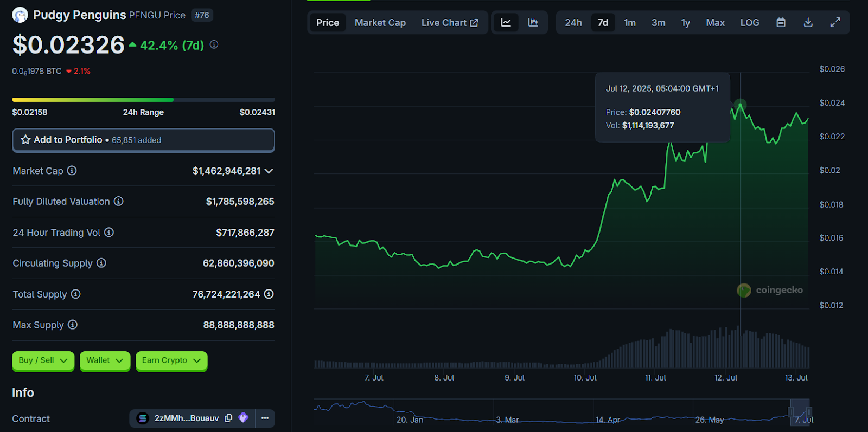Download chart data icon
This screenshot has height=432, width=868.
(808, 23)
